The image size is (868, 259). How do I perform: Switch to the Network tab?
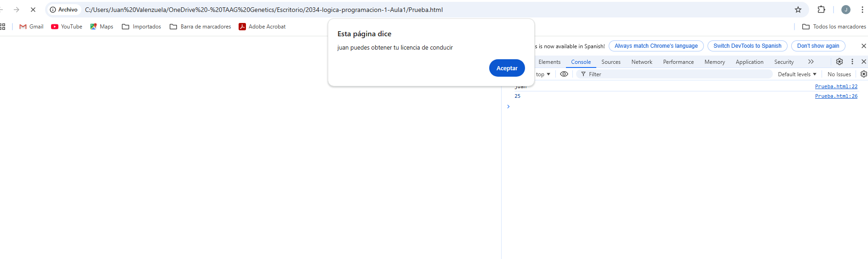(x=642, y=62)
